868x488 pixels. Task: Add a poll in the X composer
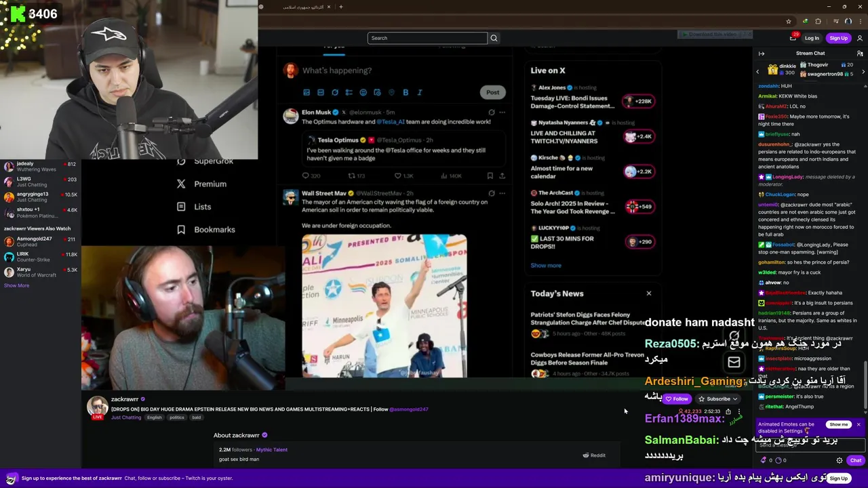[349, 92]
